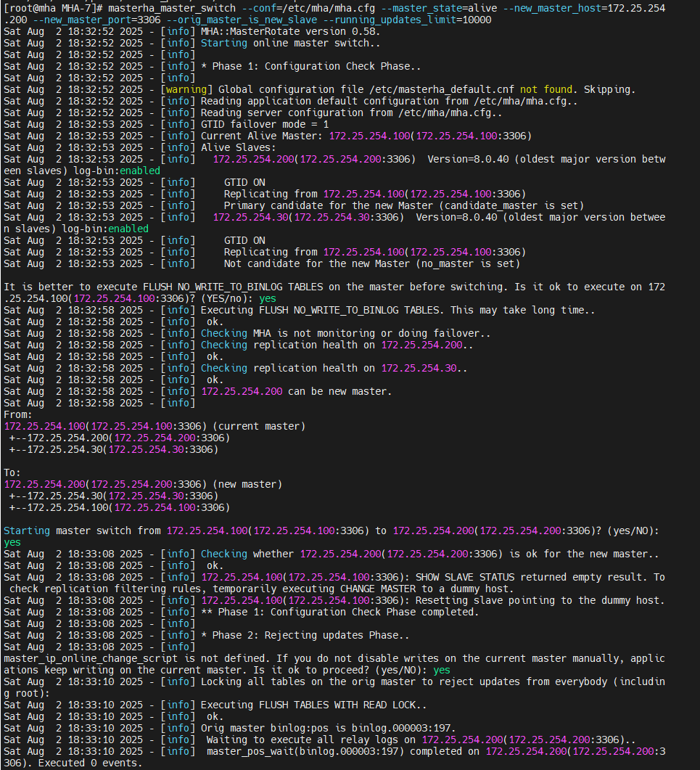Click '(new master)' label
The image size is (700, 770).
247,484
